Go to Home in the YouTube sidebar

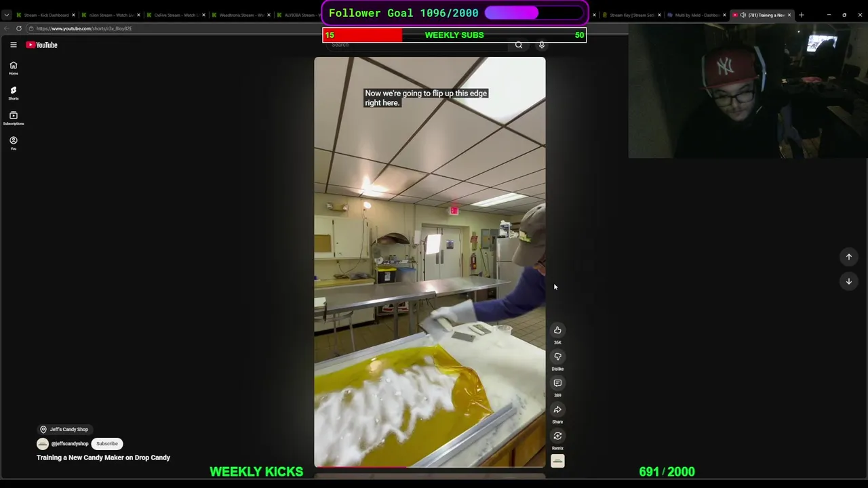point(13,68)
